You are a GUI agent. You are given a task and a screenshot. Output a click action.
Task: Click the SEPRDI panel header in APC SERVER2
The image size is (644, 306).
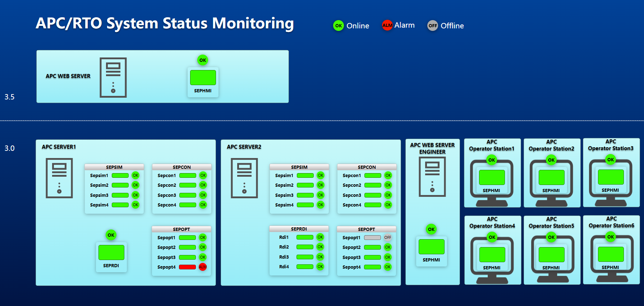click(x=299, y=229)
